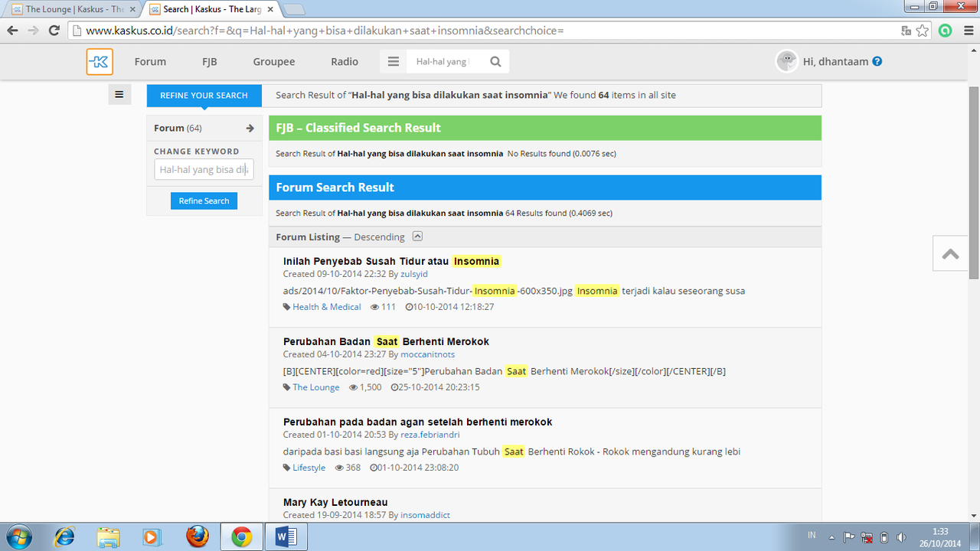Click username moccanitnots

[x=427, y=354]
